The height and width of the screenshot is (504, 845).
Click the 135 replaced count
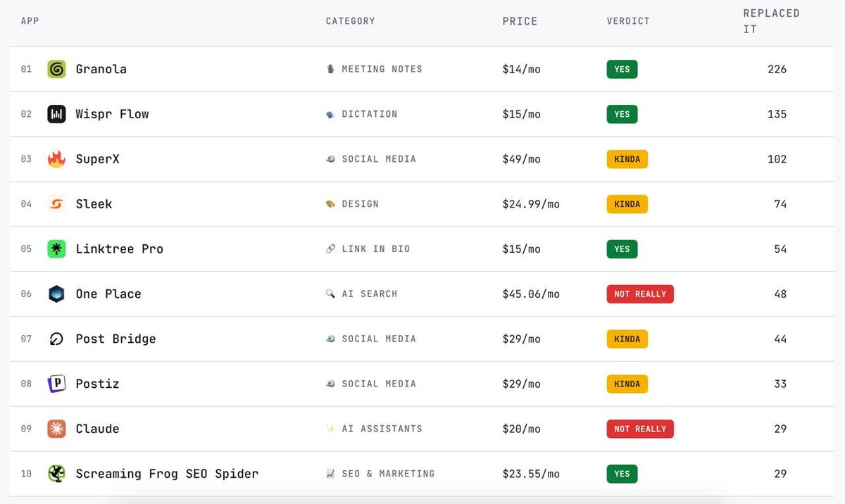coord(777,114)
